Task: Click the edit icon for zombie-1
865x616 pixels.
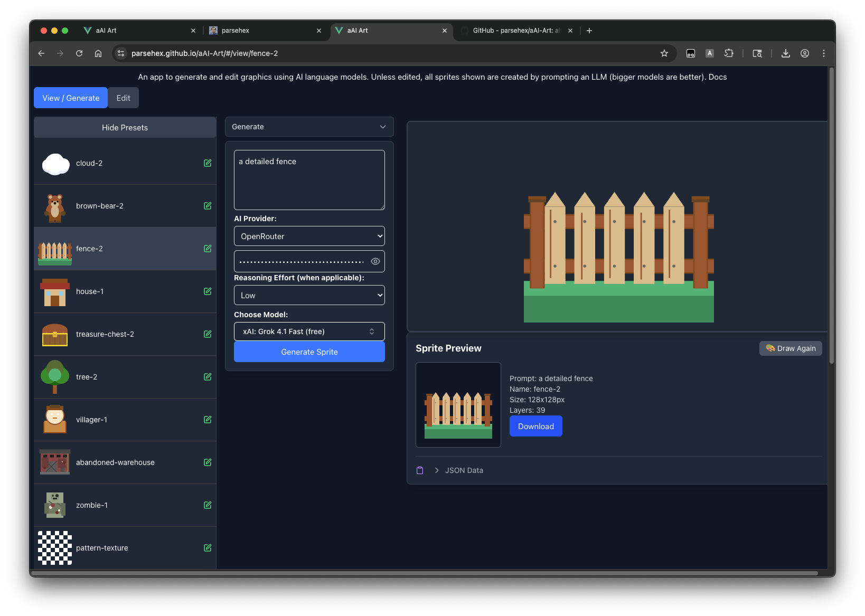Action: 207,505
